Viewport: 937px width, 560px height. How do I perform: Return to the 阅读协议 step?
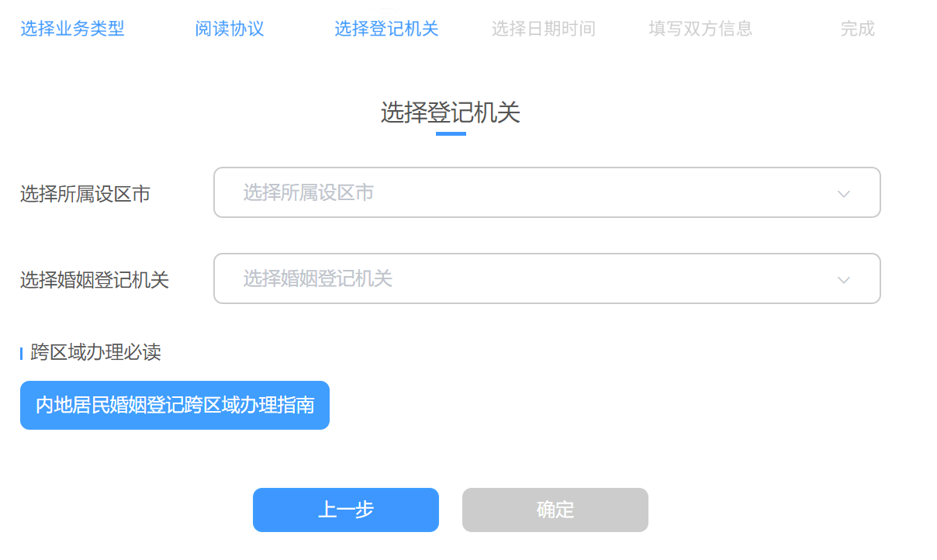[x=230, y=29]
